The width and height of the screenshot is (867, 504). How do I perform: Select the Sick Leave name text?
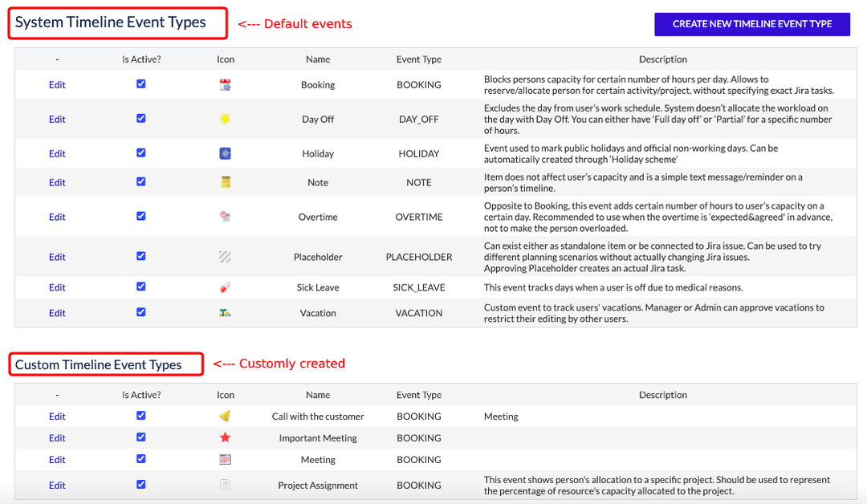pos(318,287)
